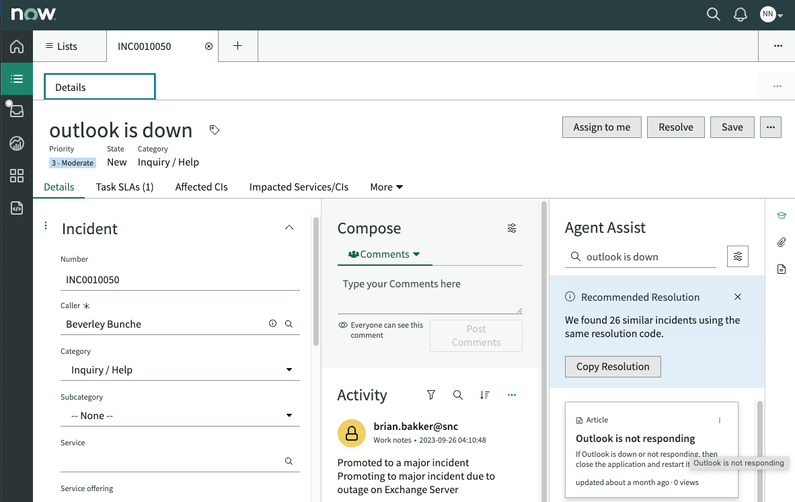The height and width of the screenshot is (502, 795).
Task: Open the Task SLAs (1) tab
Action: pyautogui.click(x=125, y=187)
